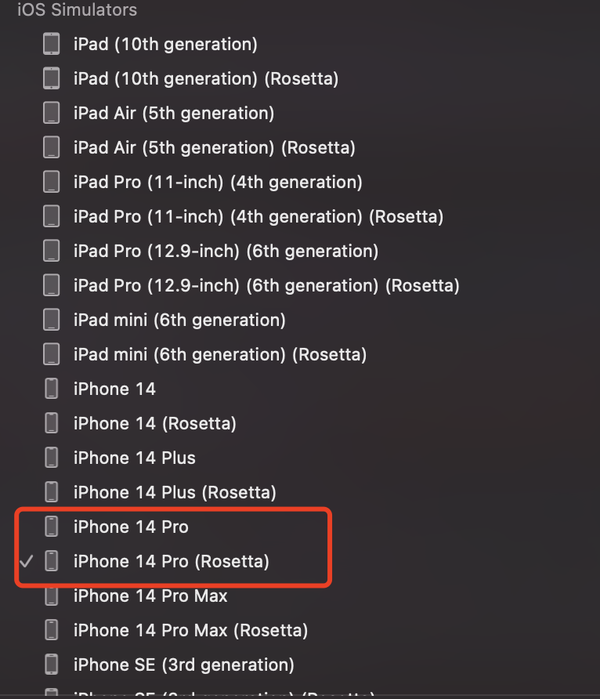Screen dimensions: 600x699
Task: Click the iPhone SE (3rd generation) phone icon
Action: pyautogui.click(x=51, y=665)
